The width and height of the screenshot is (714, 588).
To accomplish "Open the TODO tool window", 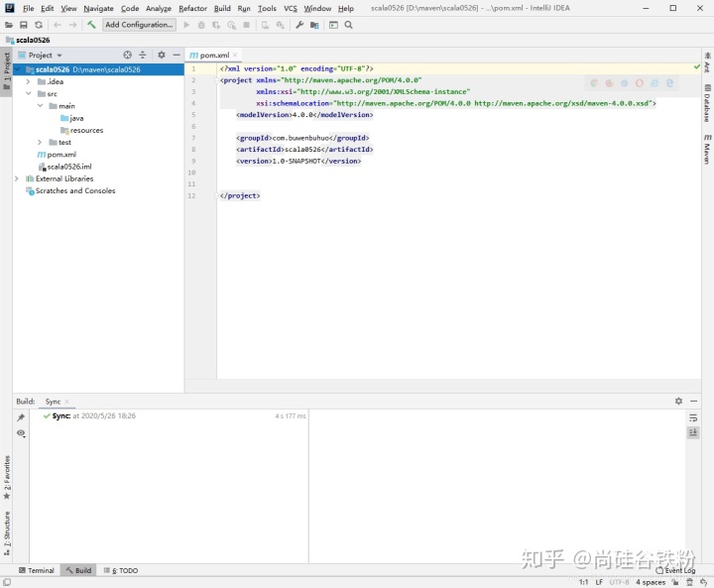I will tap(120, 570).
